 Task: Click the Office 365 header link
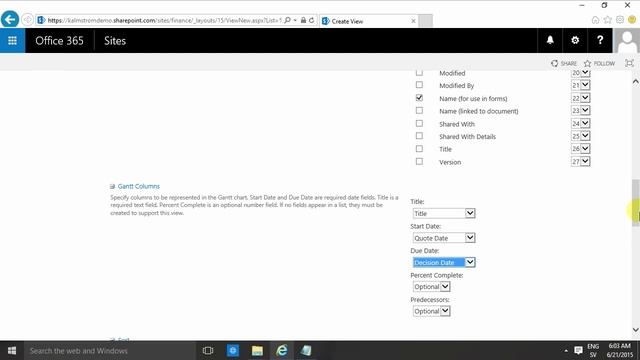pyautogui.click(x=59, y=40)
